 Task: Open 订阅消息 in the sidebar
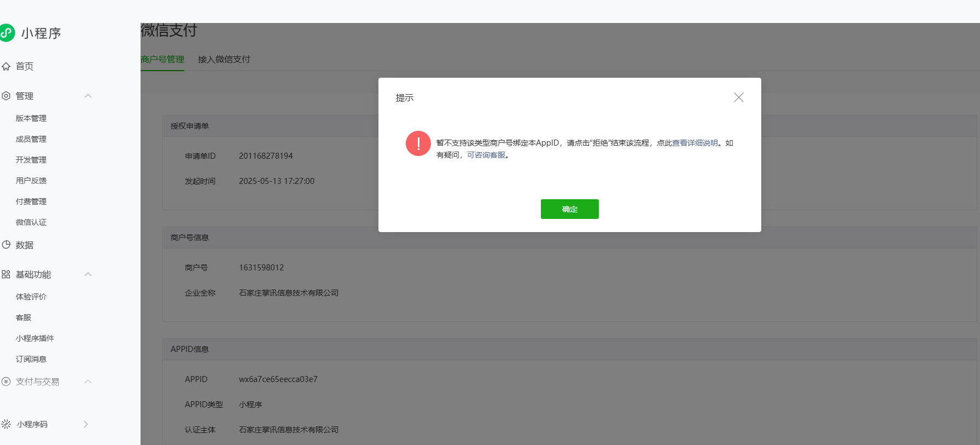point(31,359)
